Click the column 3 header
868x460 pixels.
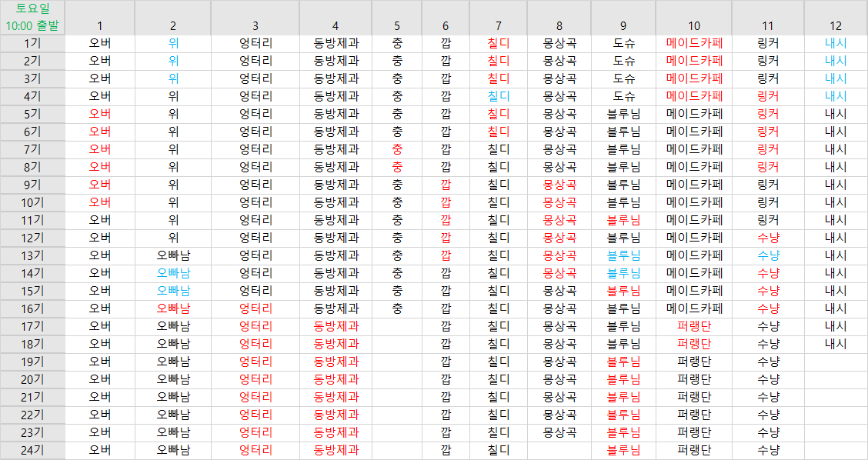255,25
